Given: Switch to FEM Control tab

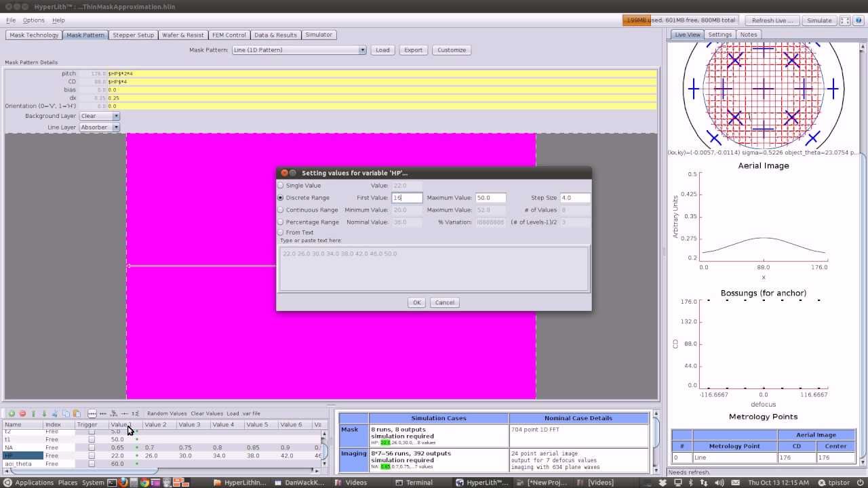Looking at the screenshot, I should [229, 35].
